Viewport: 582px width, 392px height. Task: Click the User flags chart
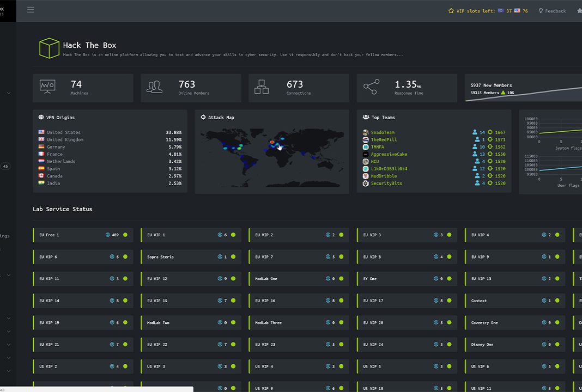[x=560, y=165]
